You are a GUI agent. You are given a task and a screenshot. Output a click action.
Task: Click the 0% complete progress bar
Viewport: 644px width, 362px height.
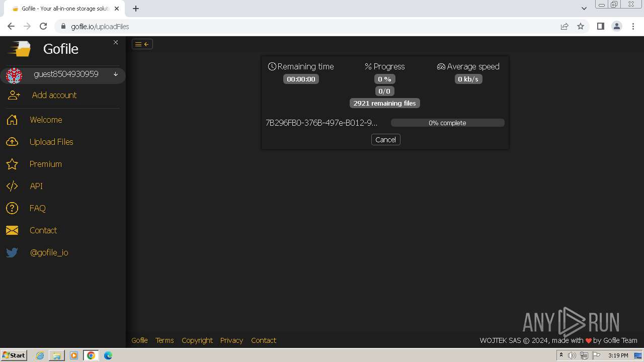pyautogui.click(x=447, y=123)
